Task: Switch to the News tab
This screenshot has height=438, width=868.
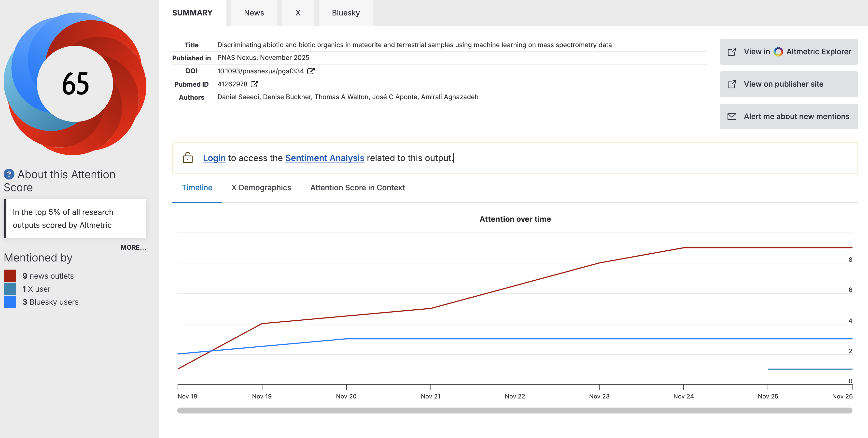Action: (x=254, y=13)
